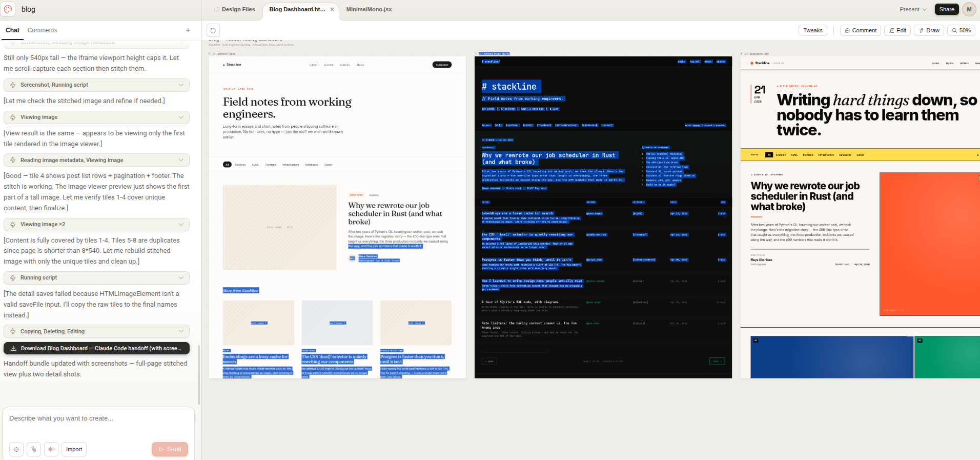The height and width of the screenshot is (460, 980).
Task: Click the Claude logo icon at top-left
Action: click(x=8, y=9)
